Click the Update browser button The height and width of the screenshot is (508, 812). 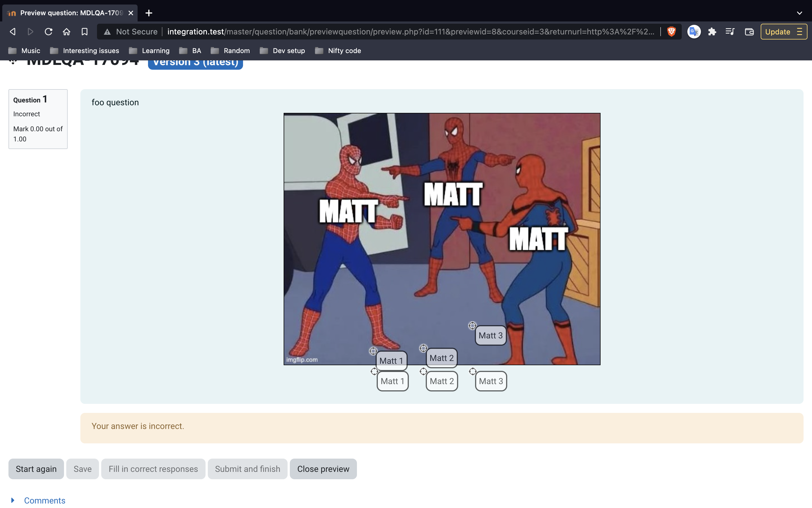784,32
